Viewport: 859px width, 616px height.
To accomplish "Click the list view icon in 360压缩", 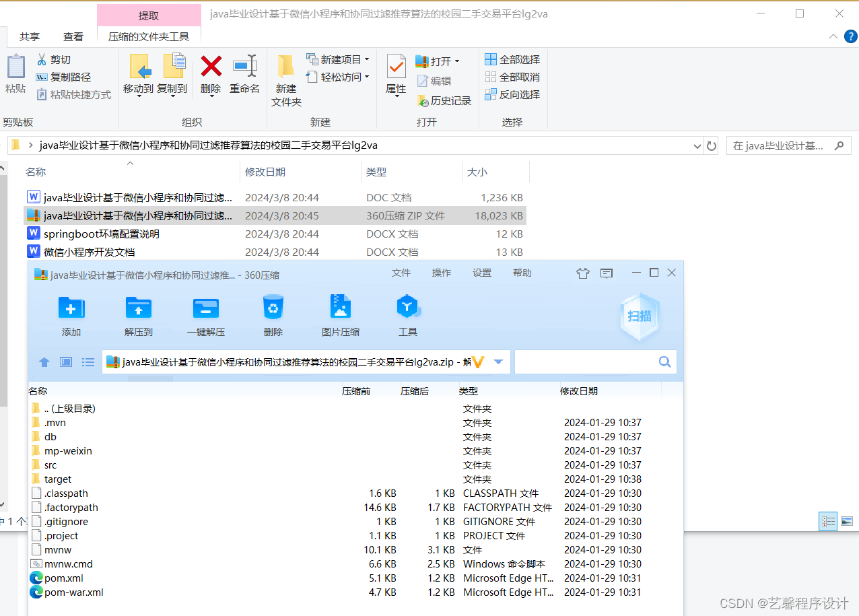I will (x=88, y=362).
